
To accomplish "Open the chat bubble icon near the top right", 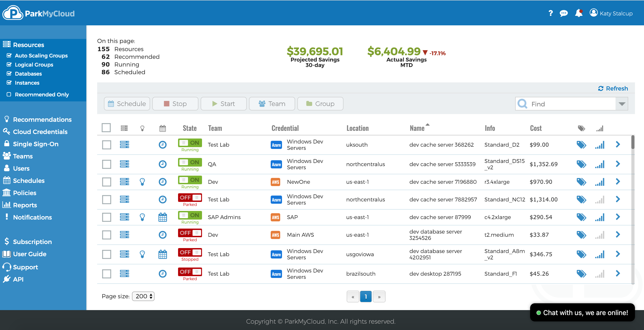I will pos(564,13).
